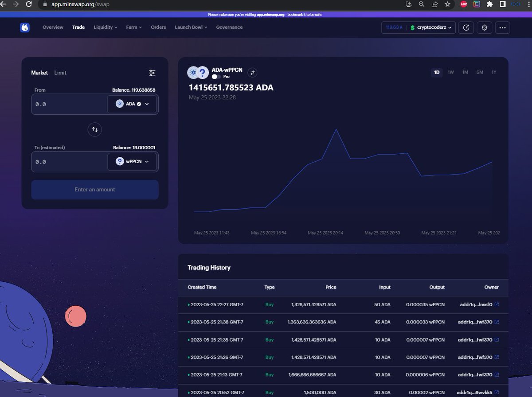This screenshot has width=532, height=397.
Task: Click the 119.63 ADA wallet balance
Action: click(394, 27)
